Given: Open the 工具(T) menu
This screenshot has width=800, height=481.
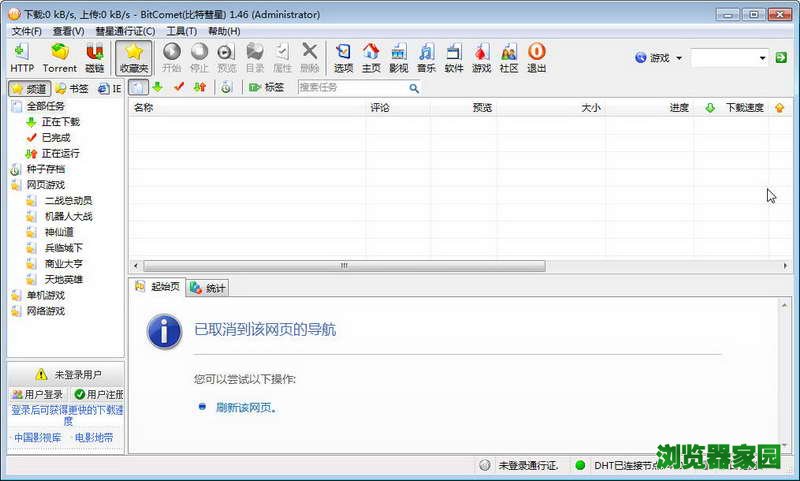Looking at the screenshot, I should [x=181, y=31].
